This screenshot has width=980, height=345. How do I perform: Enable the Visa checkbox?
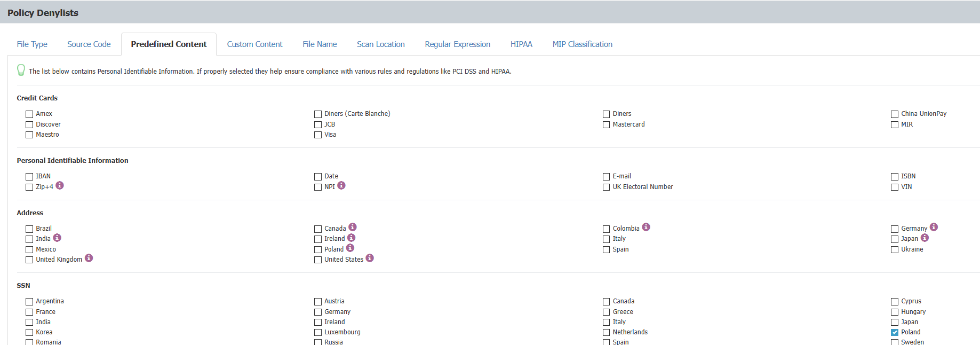318,135
